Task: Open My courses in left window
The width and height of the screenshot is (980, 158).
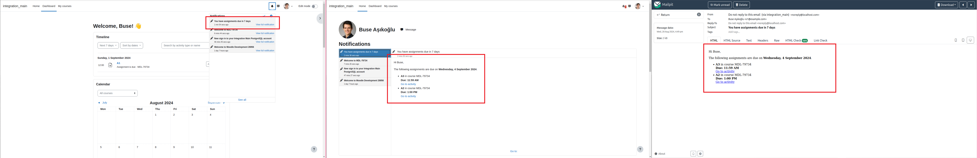Action: click(65, 6)
